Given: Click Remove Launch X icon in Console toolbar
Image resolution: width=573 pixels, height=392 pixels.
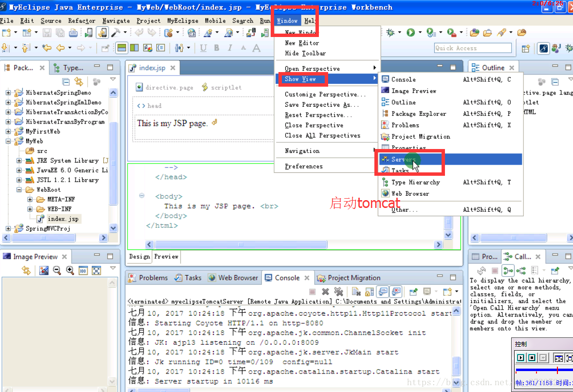Looking at the screenshot, I should coord(325,292).
